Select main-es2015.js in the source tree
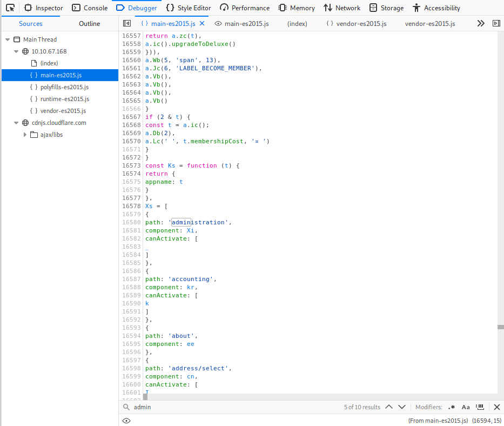The height and width of the screenshot is (426, 504). coord(61,75)
